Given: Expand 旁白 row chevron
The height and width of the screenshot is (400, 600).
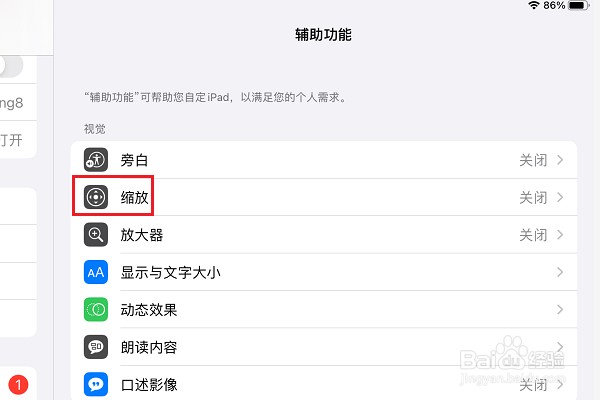Looking at the screenshot, I should (x=560, y=160).
